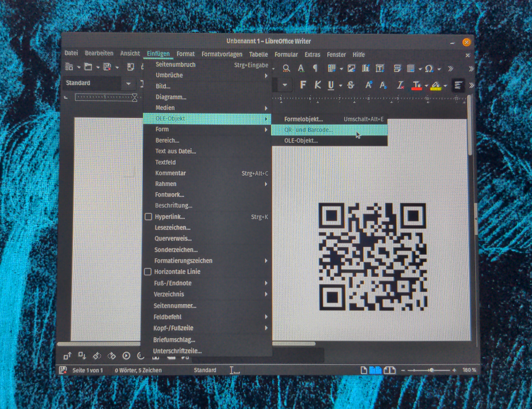Open the Format menu
The width and height of the screenshot is (532, 409).
tap(186, 54)
